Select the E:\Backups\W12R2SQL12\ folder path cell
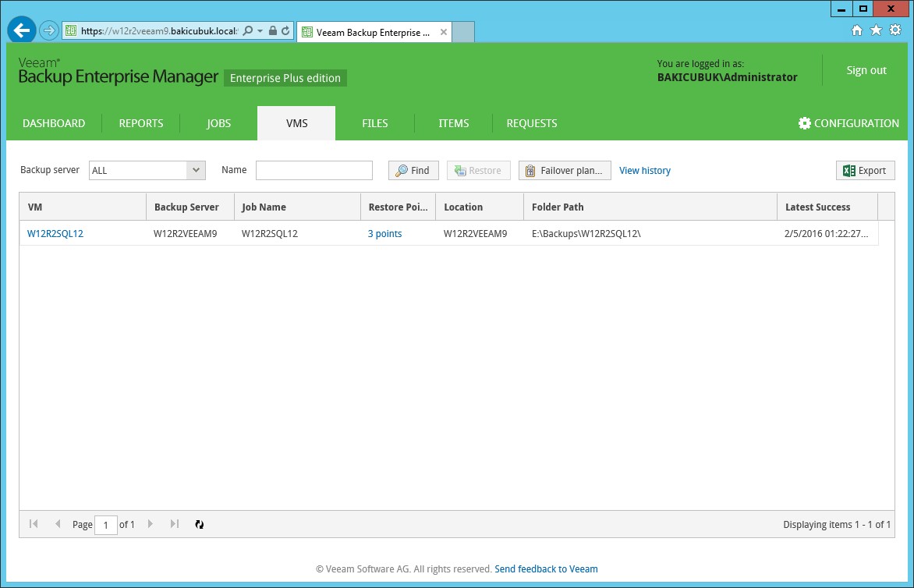This screenshot has width=914, height=588. [x=650, y=234]
